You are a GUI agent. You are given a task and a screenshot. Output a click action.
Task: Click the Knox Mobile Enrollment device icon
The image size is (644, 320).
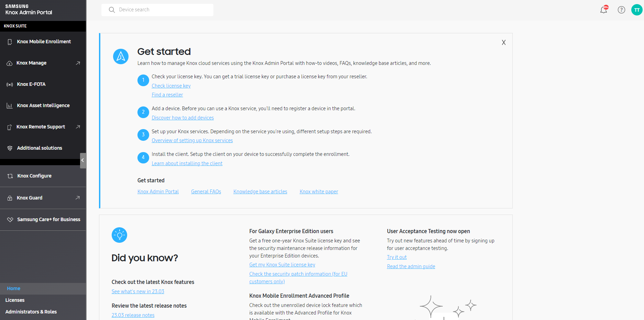(x=10, y=42)
